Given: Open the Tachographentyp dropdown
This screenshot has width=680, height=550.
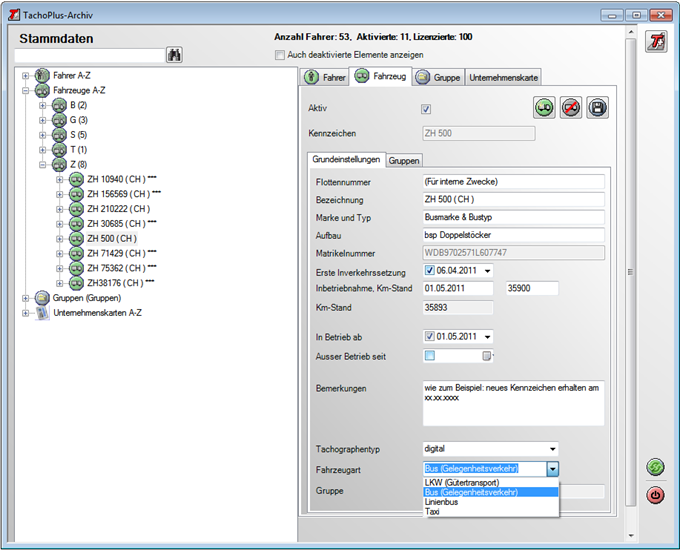Looking at the screenshot, I should pos(552,449).
